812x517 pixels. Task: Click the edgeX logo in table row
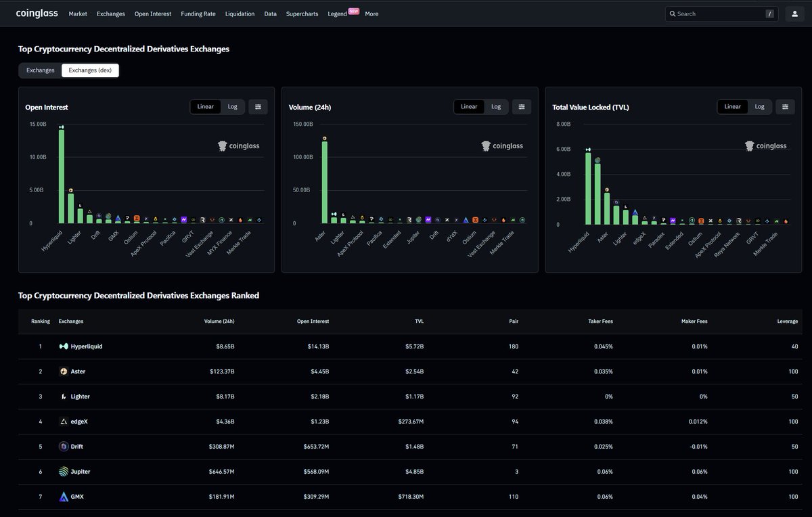64,422
